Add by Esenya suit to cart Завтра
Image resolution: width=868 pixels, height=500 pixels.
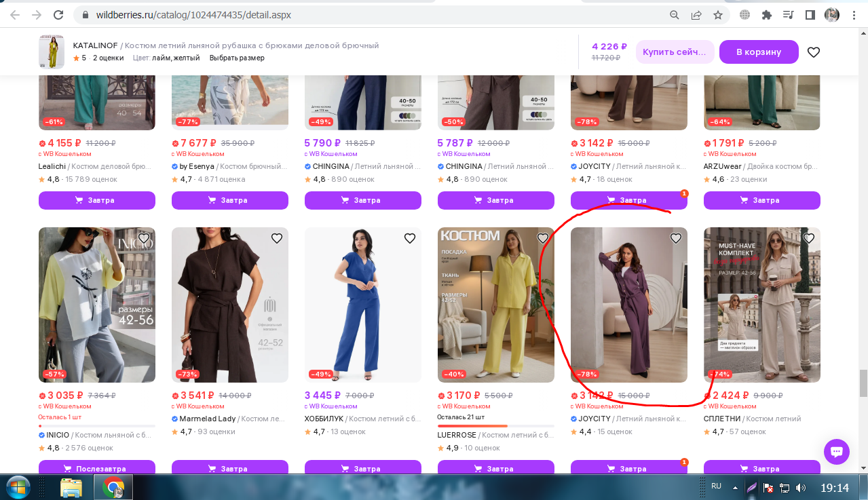[230, 200]
